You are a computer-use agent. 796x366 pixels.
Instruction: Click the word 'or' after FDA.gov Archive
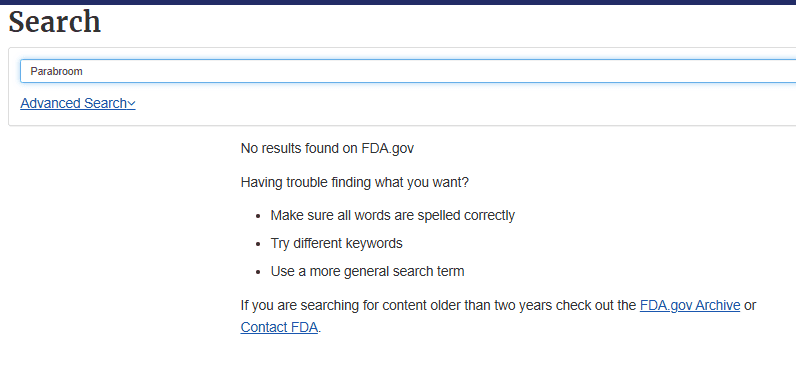click(x=750, y=306)
